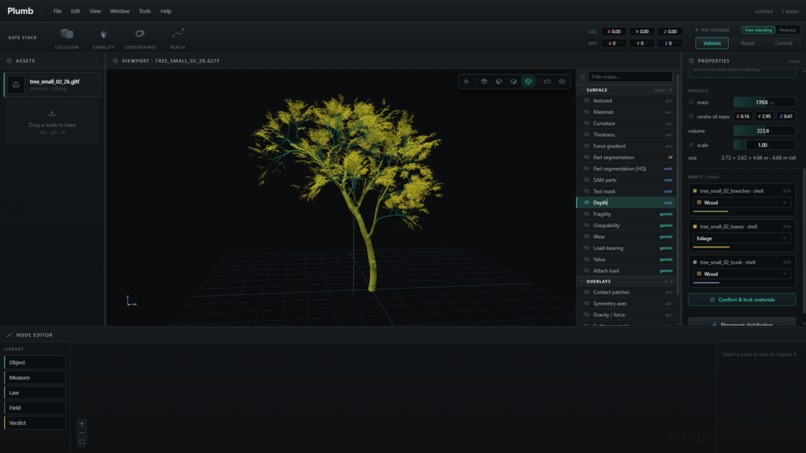Toggle visibility of Fragility mask

point(587,214)
